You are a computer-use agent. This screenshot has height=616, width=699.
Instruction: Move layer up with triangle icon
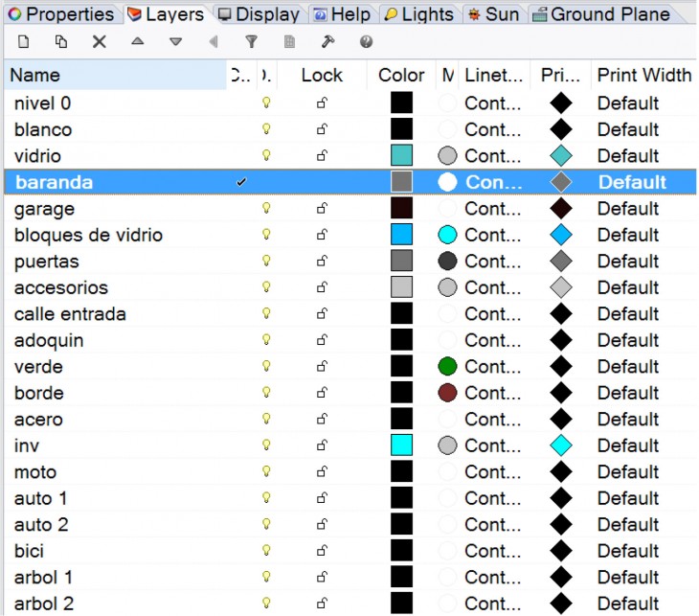point(137,41)
